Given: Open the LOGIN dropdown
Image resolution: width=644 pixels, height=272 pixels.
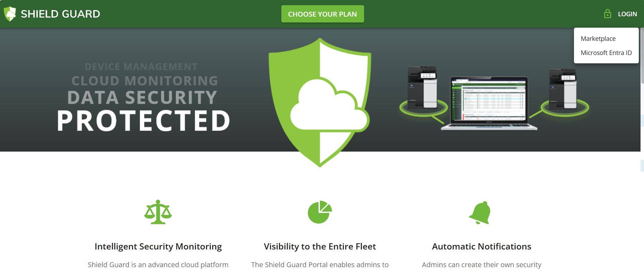Looking at the screenshot, I should coord(627,14).
